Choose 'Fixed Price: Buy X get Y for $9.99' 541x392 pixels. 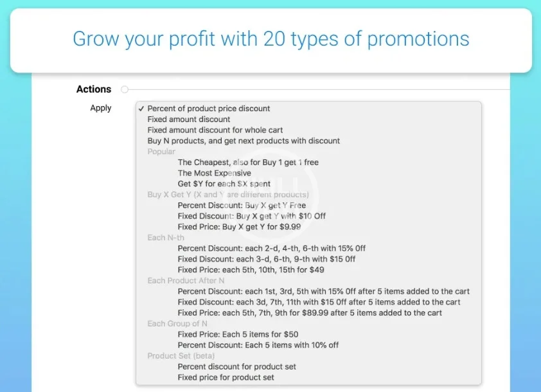click(239, 227)
